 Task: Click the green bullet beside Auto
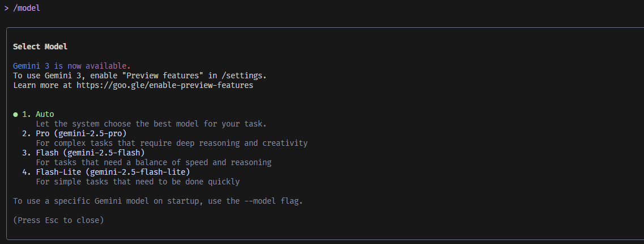pyautogui.click(x=15, y=115)
